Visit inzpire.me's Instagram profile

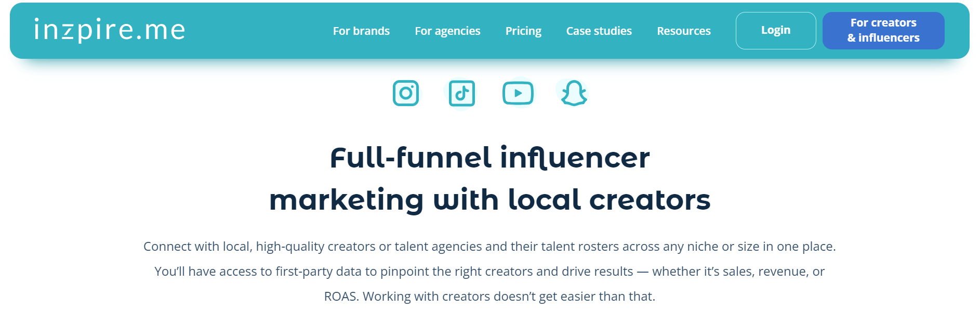pos(406,93)
